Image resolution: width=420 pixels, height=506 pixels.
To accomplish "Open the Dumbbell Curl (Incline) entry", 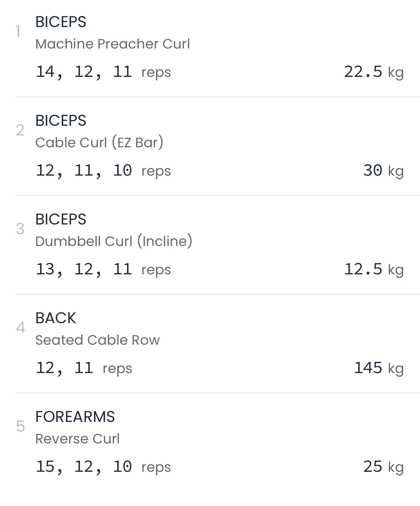I will pos(114,241).
